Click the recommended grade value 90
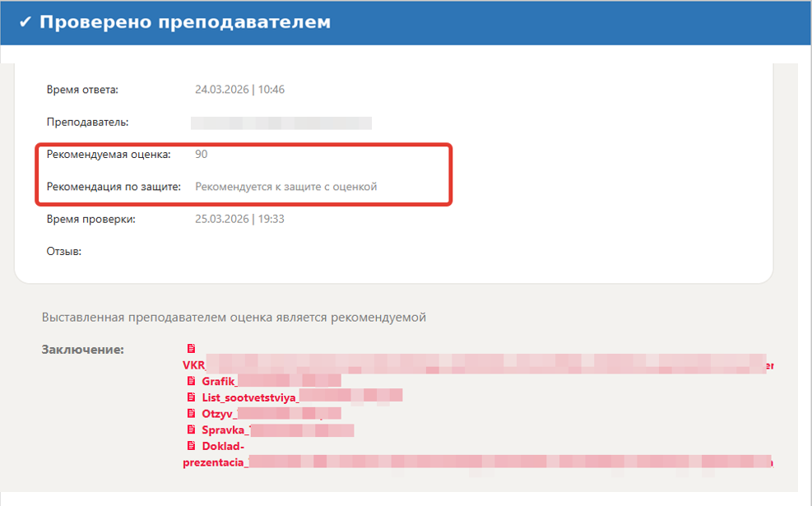The height and width of the screenshot is (506, 812). click(x=202, y=154)
